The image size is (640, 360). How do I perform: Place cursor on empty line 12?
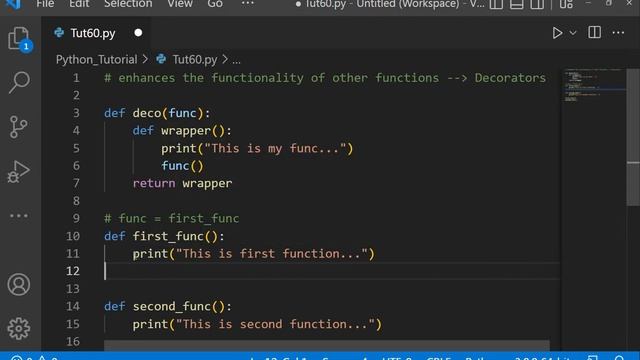331,271
